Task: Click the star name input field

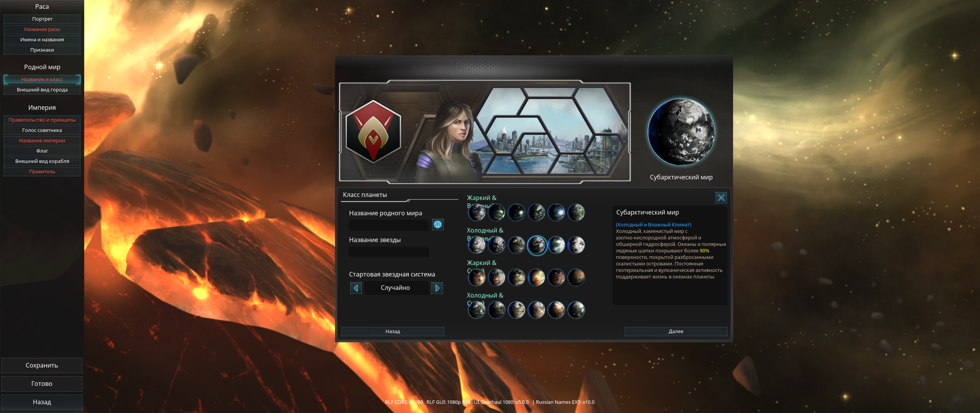Action: point(389,252)
